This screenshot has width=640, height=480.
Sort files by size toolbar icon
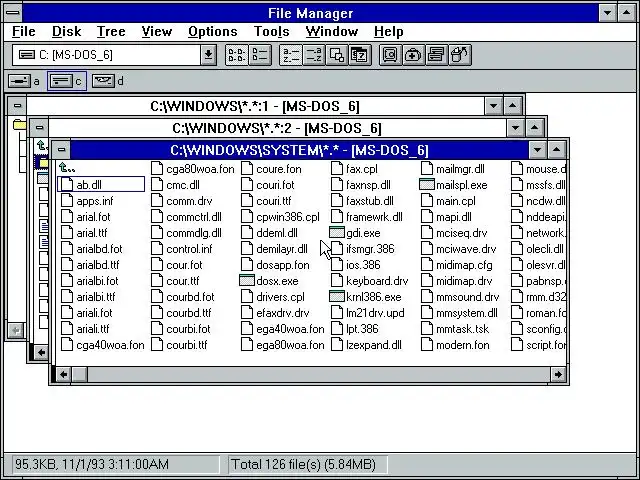[337, 55]
